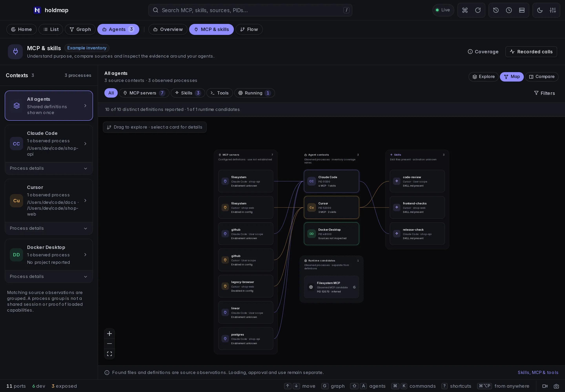Click in the Search MCP, skills field

coord(250,10)
